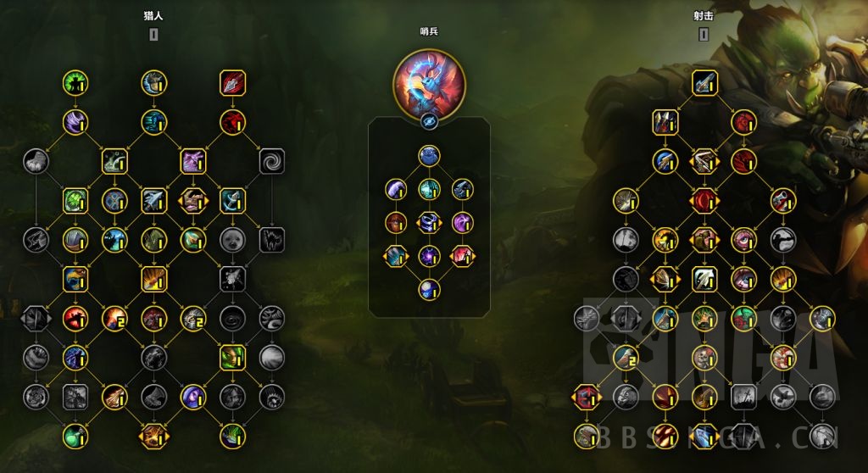This screenshot has width=868, height=473.
Task: Click the skull talent in the 射击 tree
Action: [x=704, y=358]
